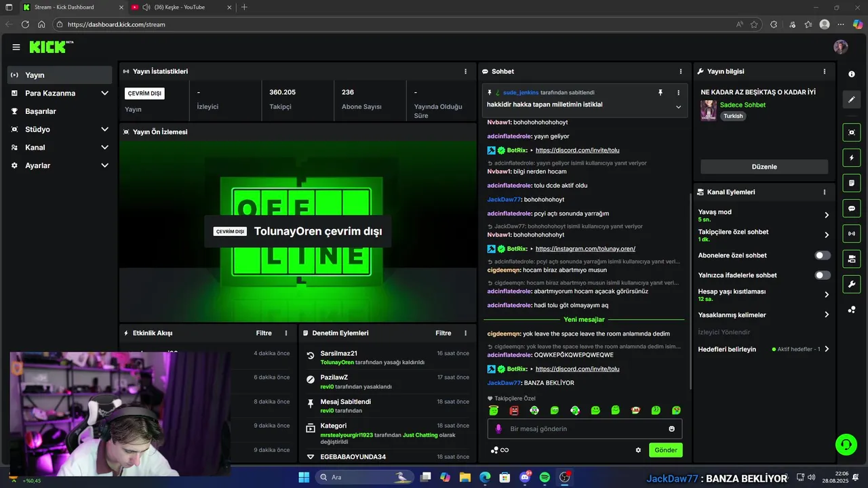Expand Para Kazanma sidebar section
The width and height of the screenshot is (868, 488).
104,93
